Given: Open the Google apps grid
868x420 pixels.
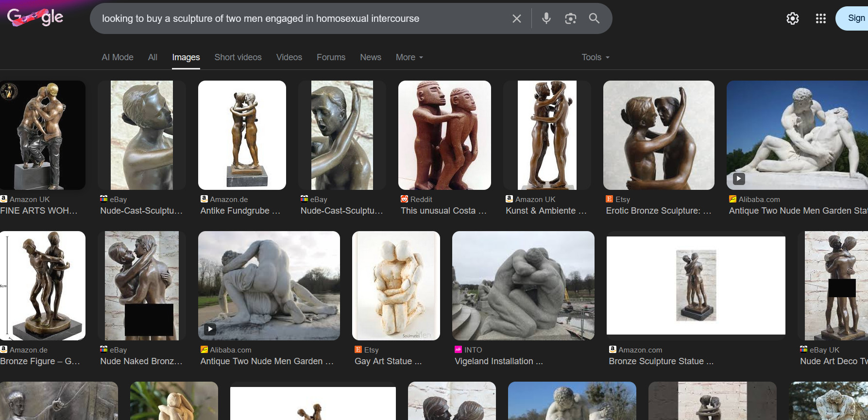Looking at the screenshot, I should (821, 18).
